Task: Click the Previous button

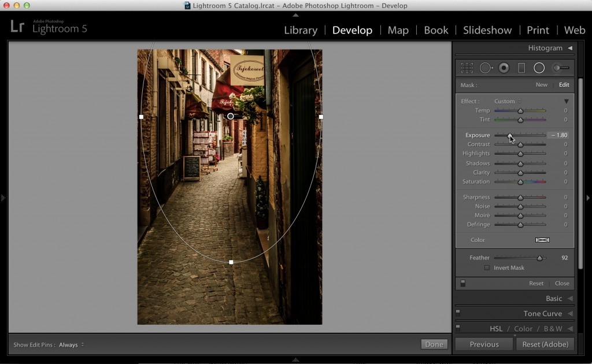Action: [x=484, y=344]
